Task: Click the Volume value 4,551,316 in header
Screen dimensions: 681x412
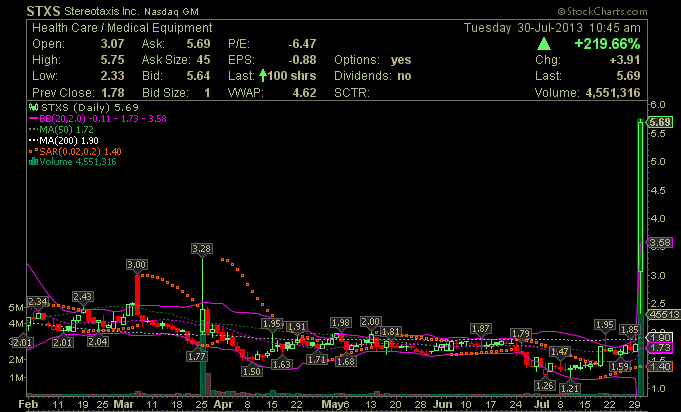Action: point(613,92)
